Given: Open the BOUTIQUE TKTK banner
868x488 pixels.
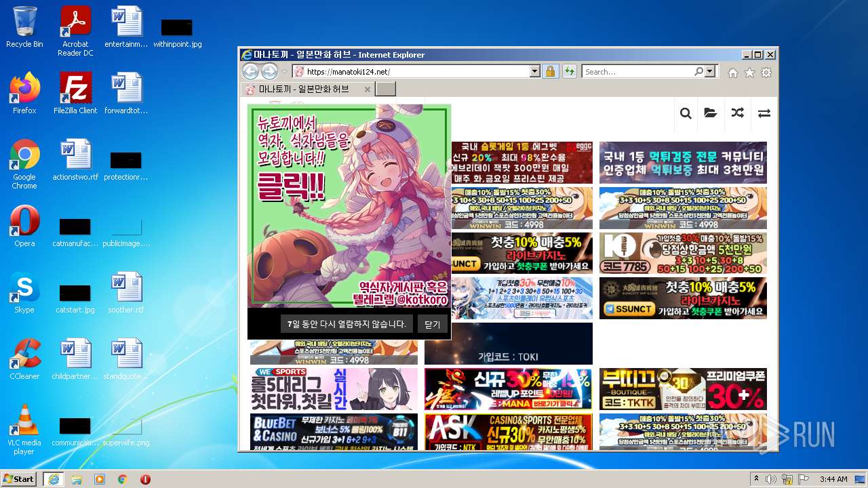Looking at the screenshot, I should (x=683, y=389).
